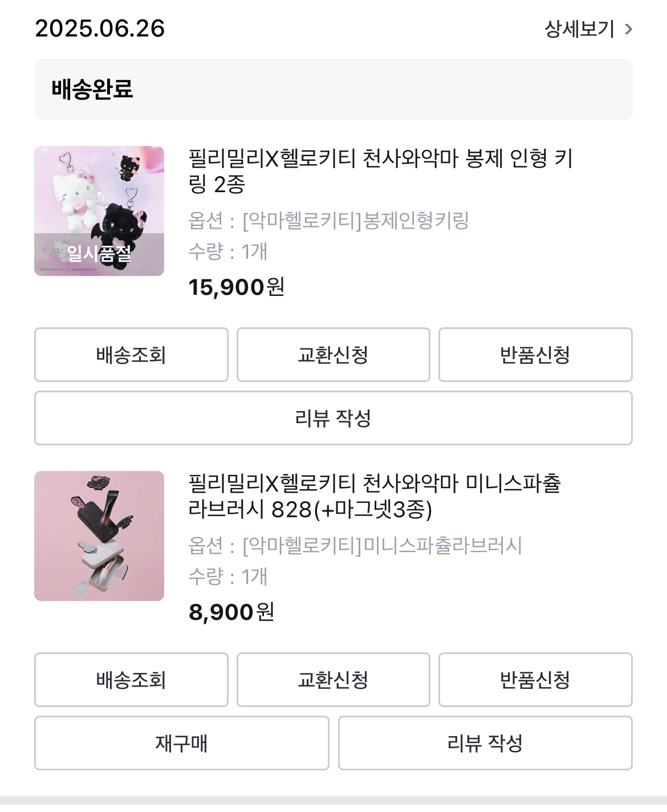This screenshot has height=812, width=667.
Task: Select the 15,900원 price text
Action: 237,287
